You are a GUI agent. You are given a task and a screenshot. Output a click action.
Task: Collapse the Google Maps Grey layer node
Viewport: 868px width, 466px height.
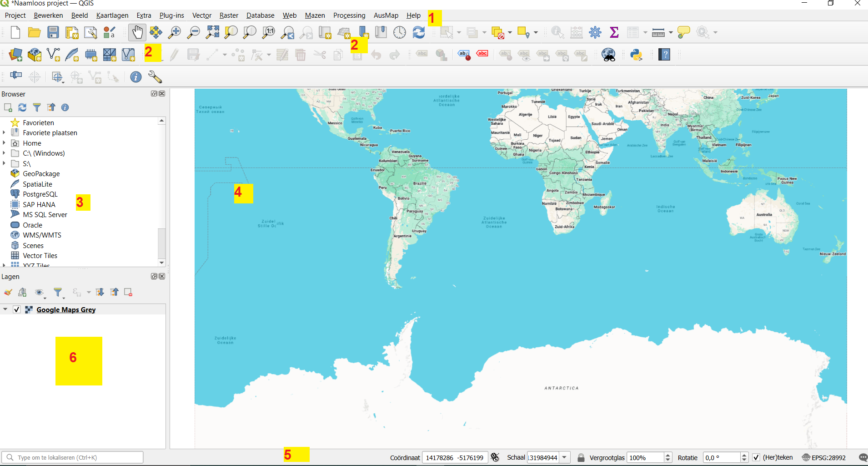point(5,309)
